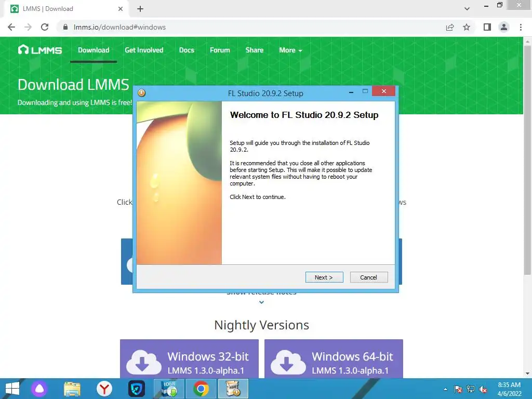The width and height of the screenshot is (532, 399).
Task: Reload the LMMS download page
Action: [x=45, y=27]
